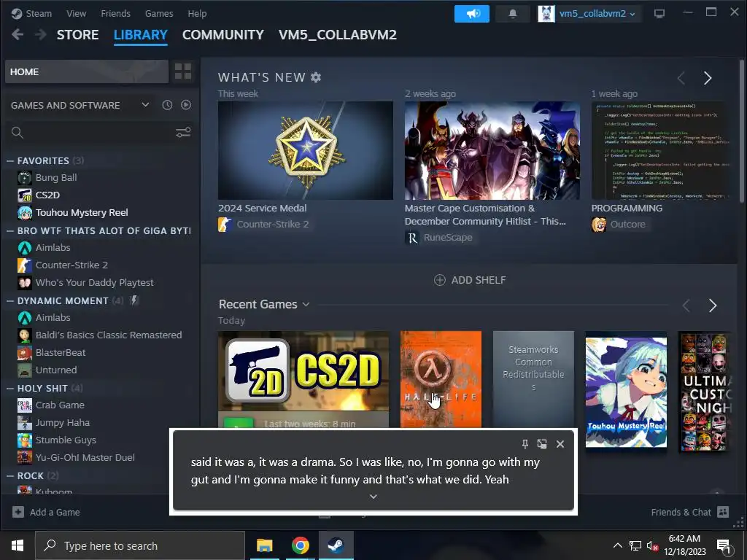The width and height of the screenshot is (747, 560).
Task: Click Add a Game
Action: tap(46, 513)
